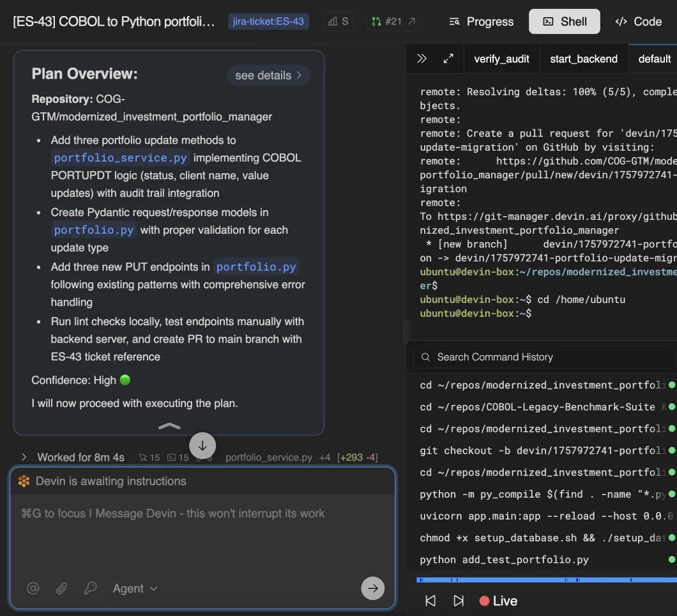This screenshot has height=616, width=677.
Task: Open plan see details button
Action: 268,75
